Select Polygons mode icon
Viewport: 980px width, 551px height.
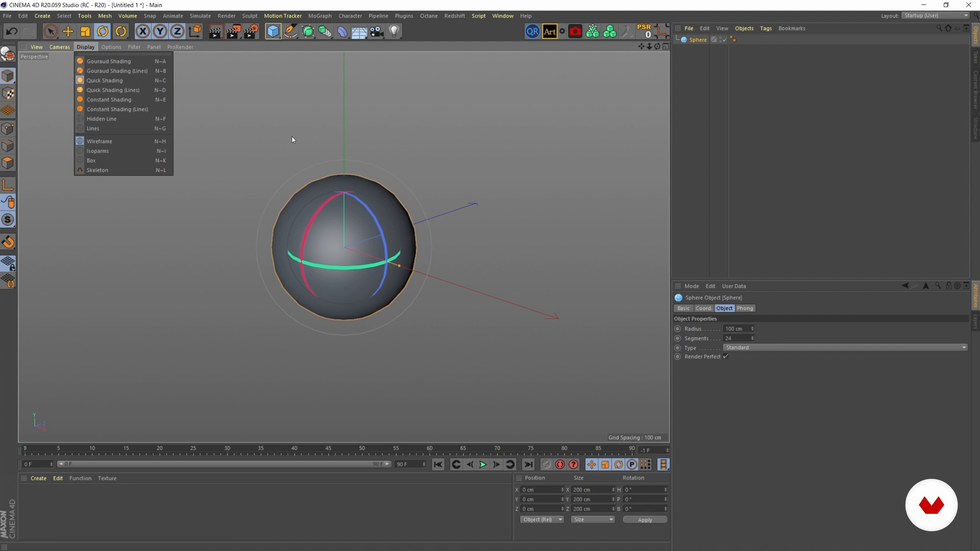click(x=8, y=163)
